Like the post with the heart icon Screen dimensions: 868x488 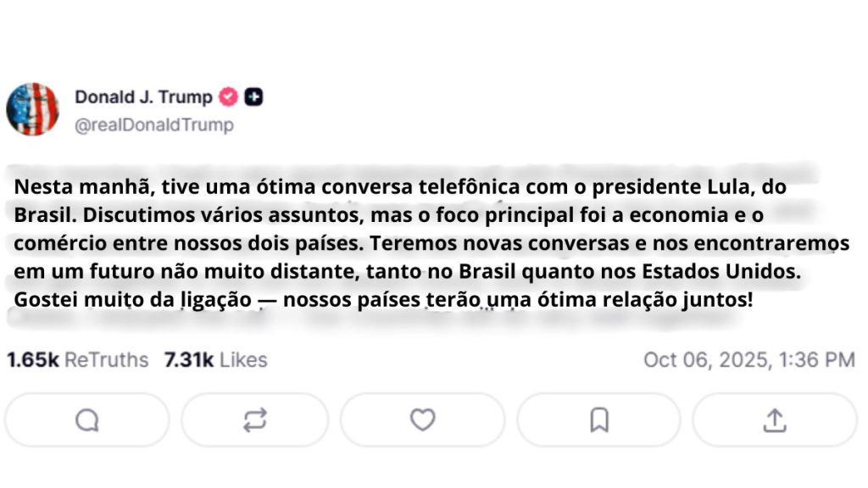click(x=422, y=420)
